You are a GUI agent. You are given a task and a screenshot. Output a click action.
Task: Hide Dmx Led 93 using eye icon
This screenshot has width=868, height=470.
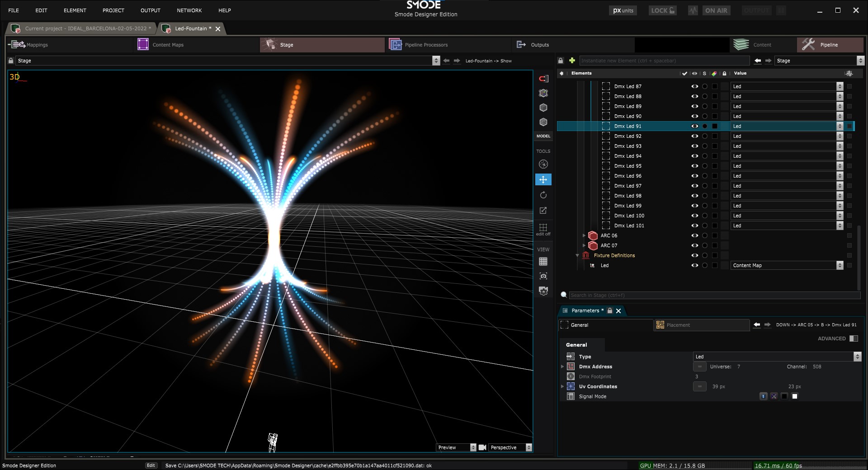[x=694, y=146]
